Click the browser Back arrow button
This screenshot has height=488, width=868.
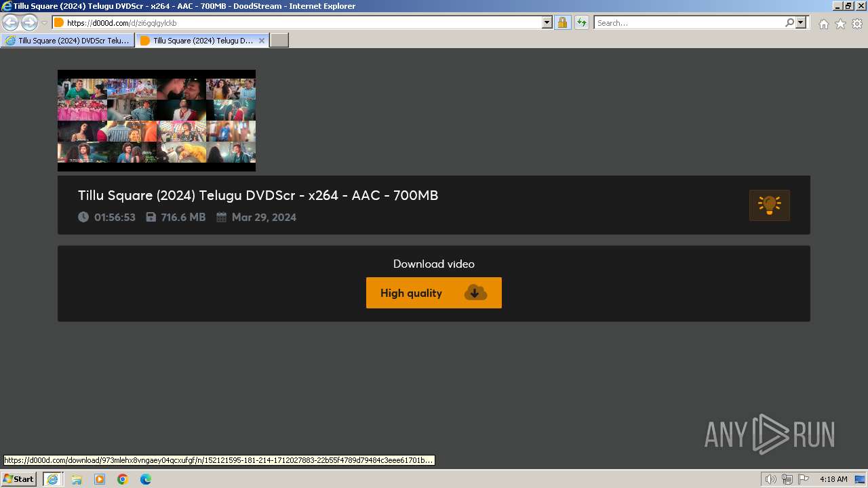point(11,23)
